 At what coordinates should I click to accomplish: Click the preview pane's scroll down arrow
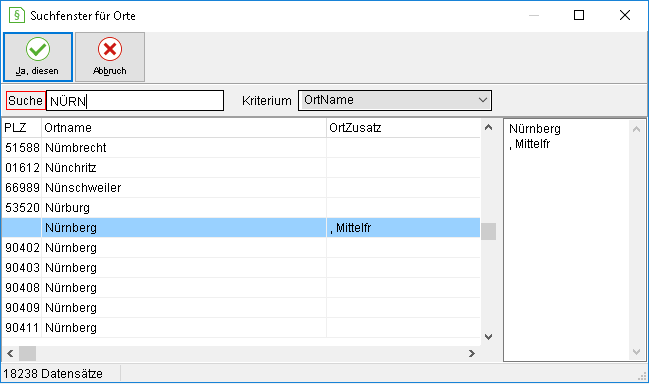tap(637, 352)
